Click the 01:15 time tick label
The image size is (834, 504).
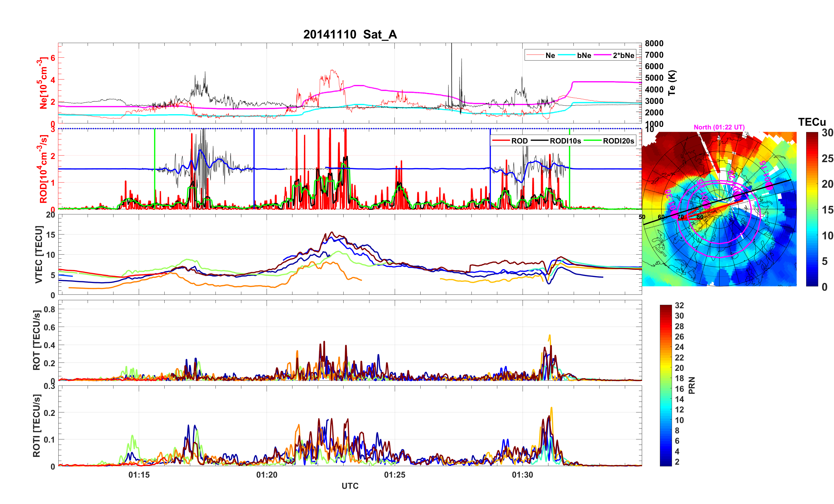[x=139, y=475]
